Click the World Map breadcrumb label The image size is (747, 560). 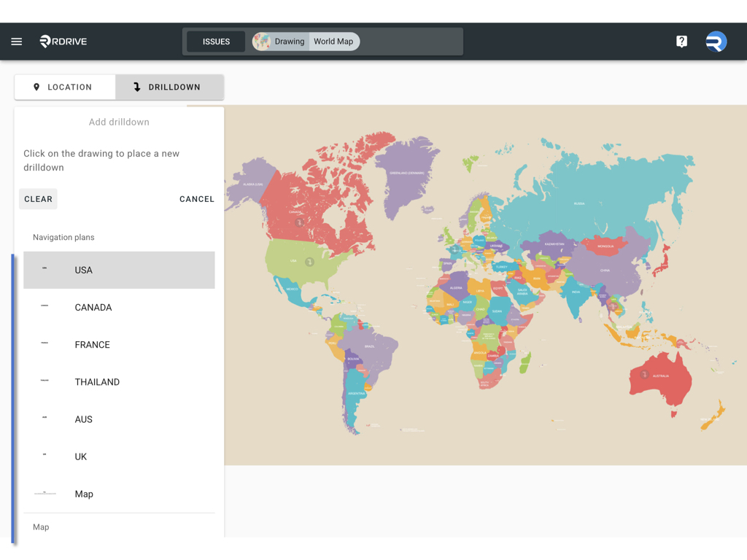coord(333,42)
